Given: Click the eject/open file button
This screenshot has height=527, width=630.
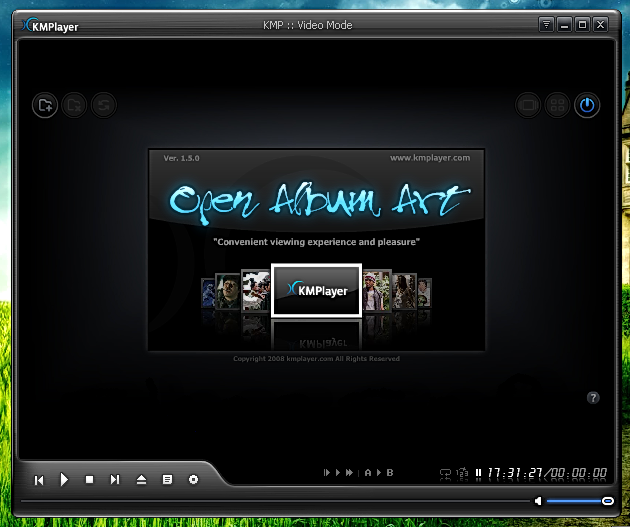Looking at the screenshot, I should tap(141, 480).
